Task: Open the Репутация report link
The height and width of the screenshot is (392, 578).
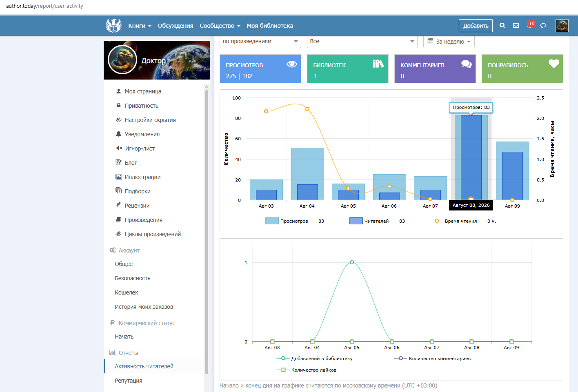Action: [129, 381]
